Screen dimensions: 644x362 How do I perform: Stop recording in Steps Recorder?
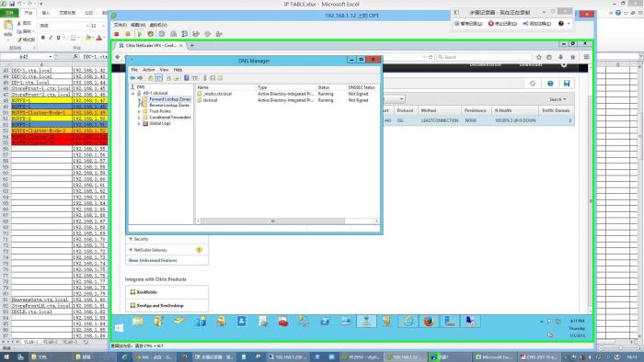[502, 24]
